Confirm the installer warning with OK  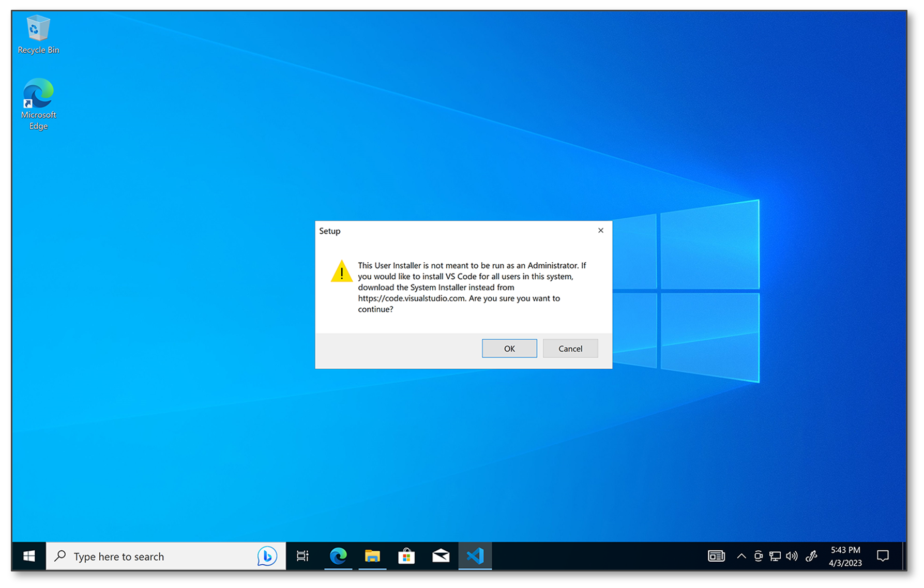click(x=509, y=348)
